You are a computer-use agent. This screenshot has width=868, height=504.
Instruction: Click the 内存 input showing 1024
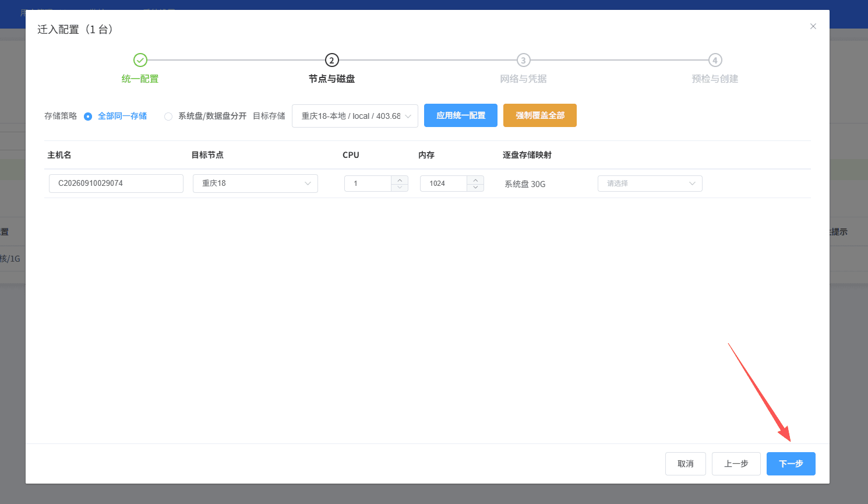(443, 184)
